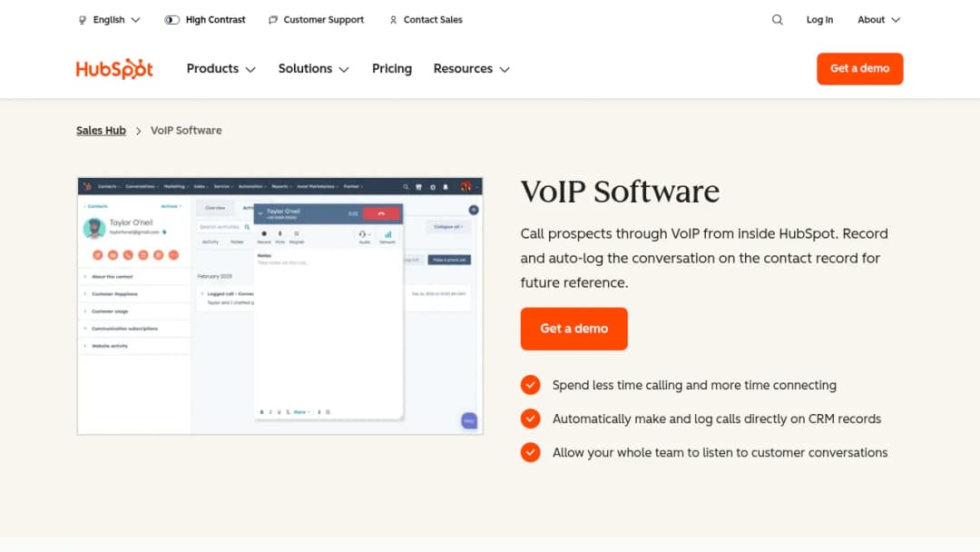Click the 'VoIP Software' page heading
The image size is (980, 552).
620,192
